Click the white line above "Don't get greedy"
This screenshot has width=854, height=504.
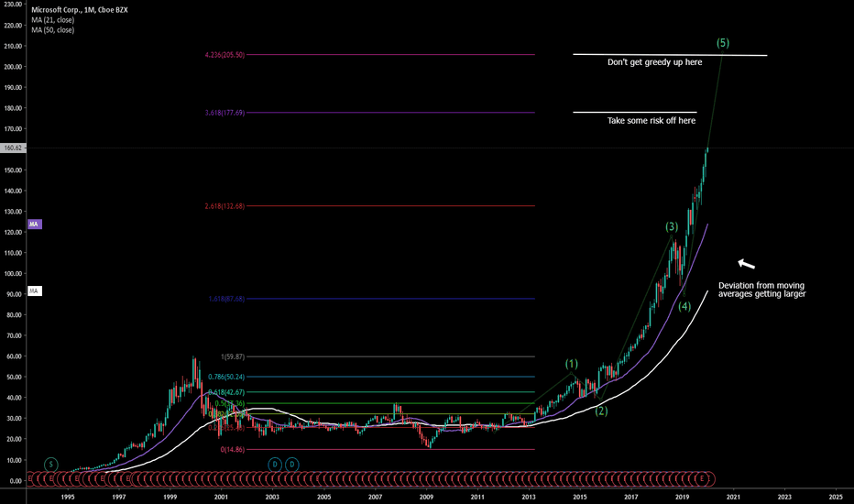670,54
